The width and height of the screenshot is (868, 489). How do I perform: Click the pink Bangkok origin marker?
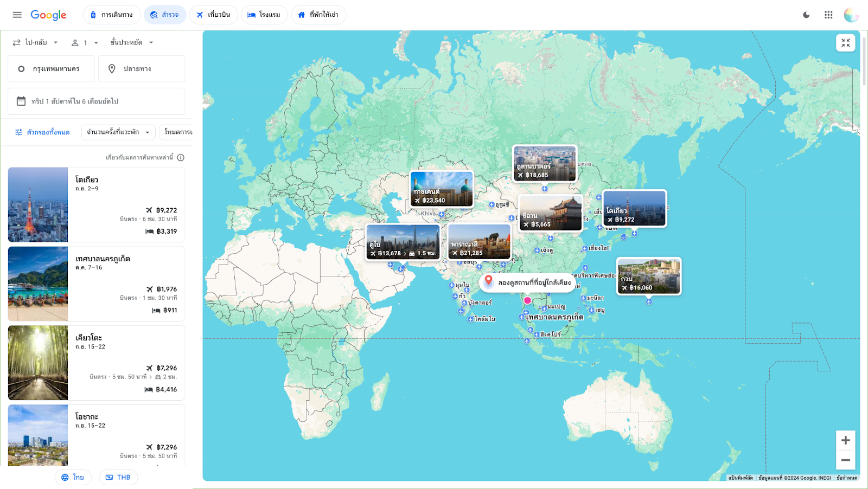click(527, 300)
